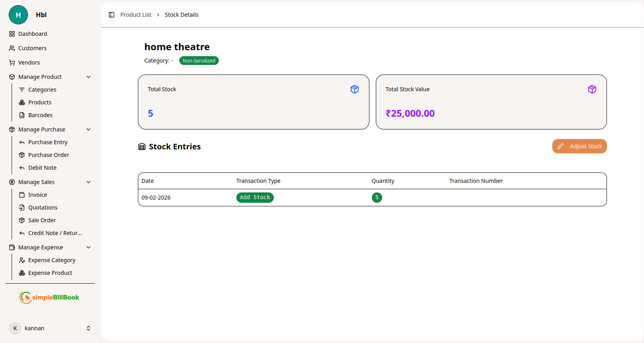
Task: Click the Dashboard grid icon
Action: click(12, 34)
